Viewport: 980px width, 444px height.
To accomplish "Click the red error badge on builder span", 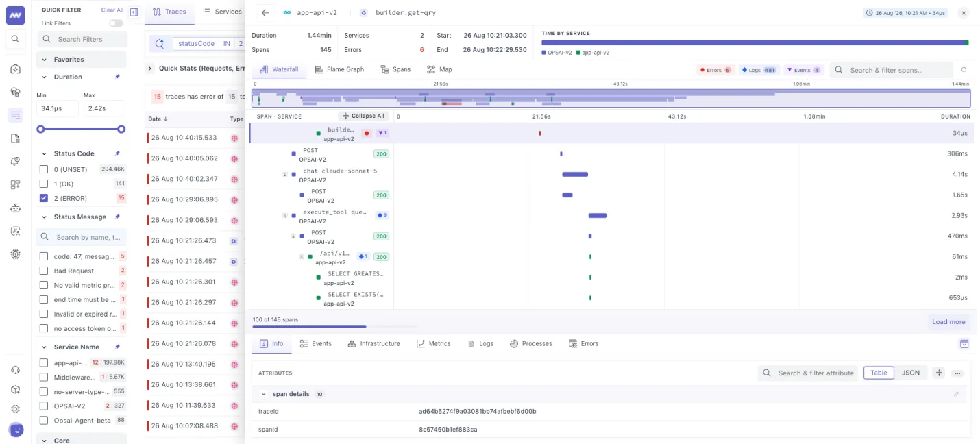I will [367, 133].
